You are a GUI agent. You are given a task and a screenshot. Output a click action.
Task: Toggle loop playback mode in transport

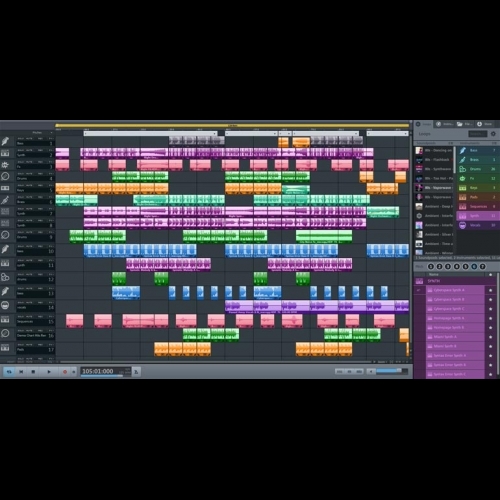pyautogui.click(x=9, y=372)
